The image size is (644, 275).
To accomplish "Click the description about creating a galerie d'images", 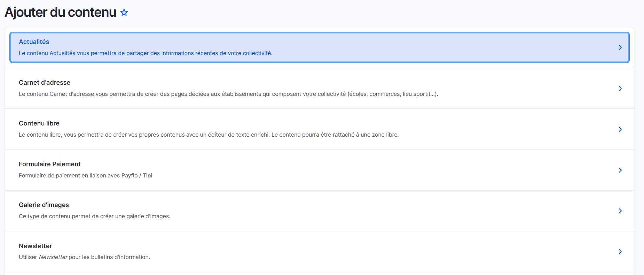I will tap(94, 216).
